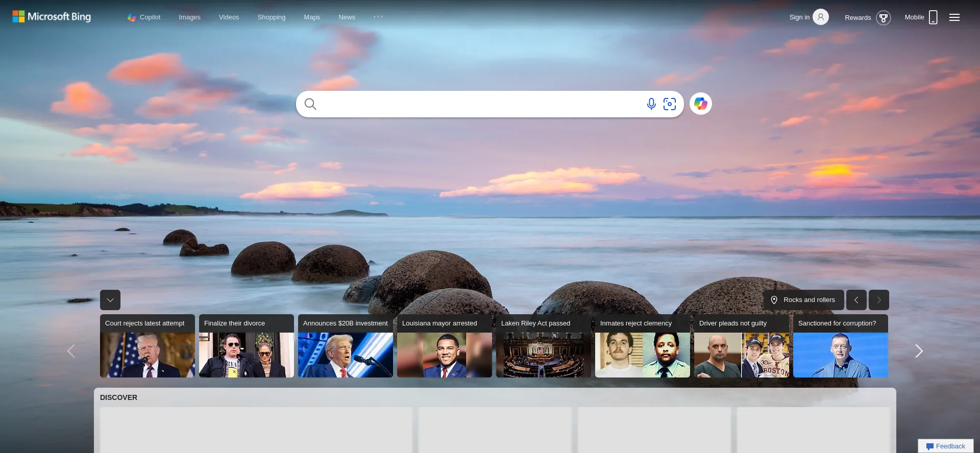Open the Images tab

(189, 17)
